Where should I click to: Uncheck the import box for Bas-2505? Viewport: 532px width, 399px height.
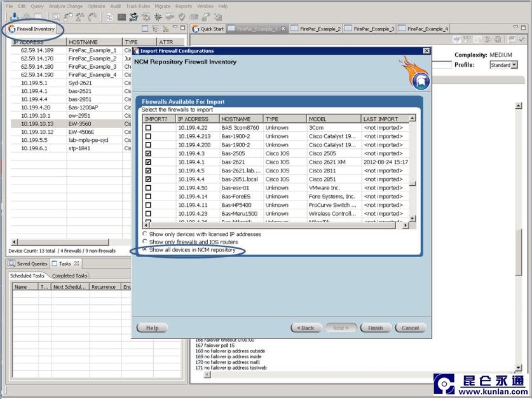tap(148, 153)
